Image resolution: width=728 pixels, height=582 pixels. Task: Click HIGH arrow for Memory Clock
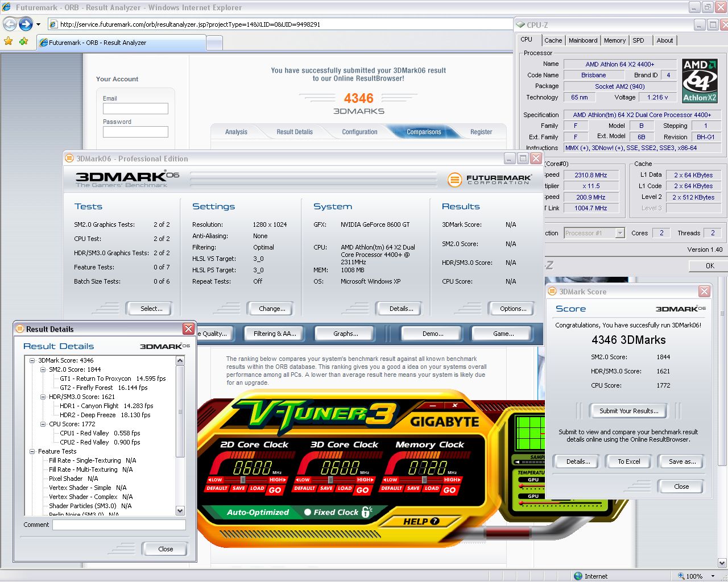[453, 480]
